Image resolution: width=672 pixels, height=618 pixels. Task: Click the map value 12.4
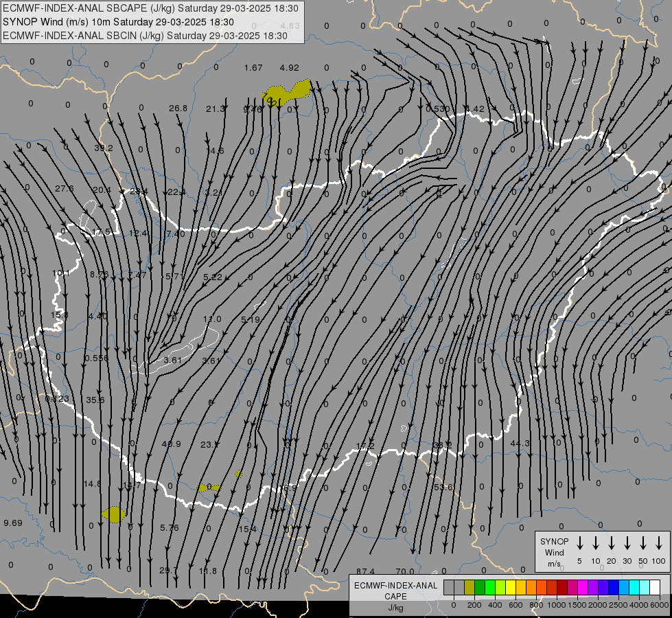coord(138,233)
